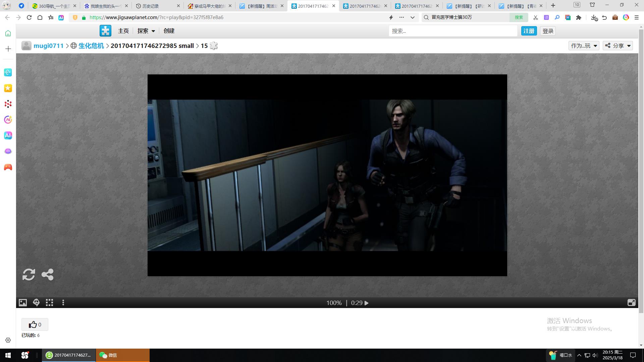Switch to the 历史记录 tab
644x362 pixels.
[158, 6]
